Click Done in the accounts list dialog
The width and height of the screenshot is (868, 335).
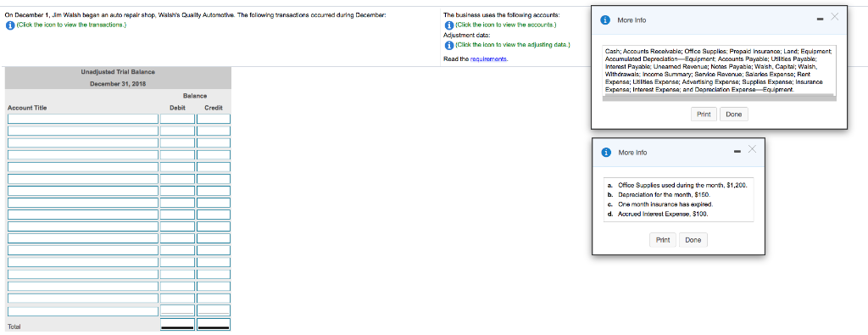point(733,114)
